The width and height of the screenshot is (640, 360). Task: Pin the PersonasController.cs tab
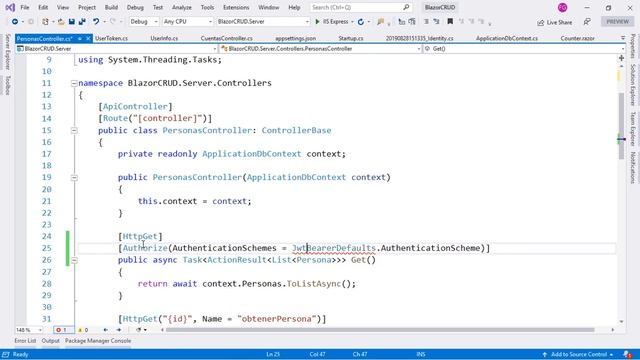(x=80, y=38)
